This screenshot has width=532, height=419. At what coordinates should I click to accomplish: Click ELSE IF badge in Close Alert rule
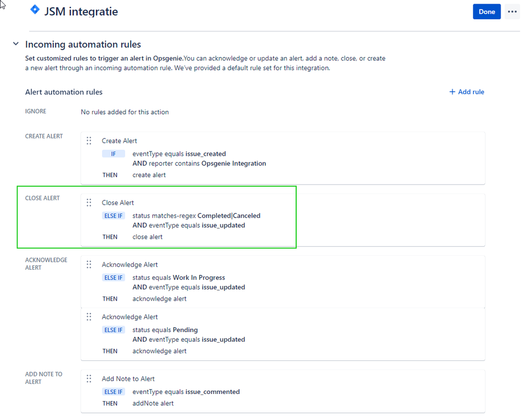[113, 215]
